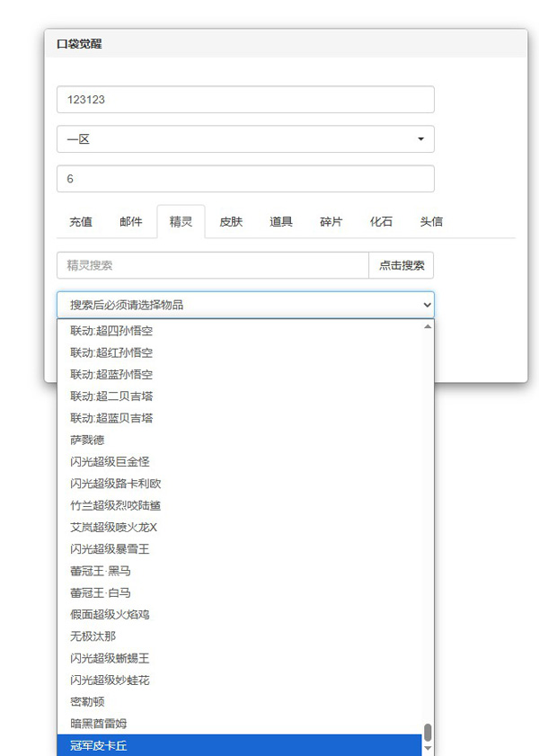
Task: Choose 联动:超蓝孙悟空 from the list
Action: pyautogui.click(x=239, y=374)
